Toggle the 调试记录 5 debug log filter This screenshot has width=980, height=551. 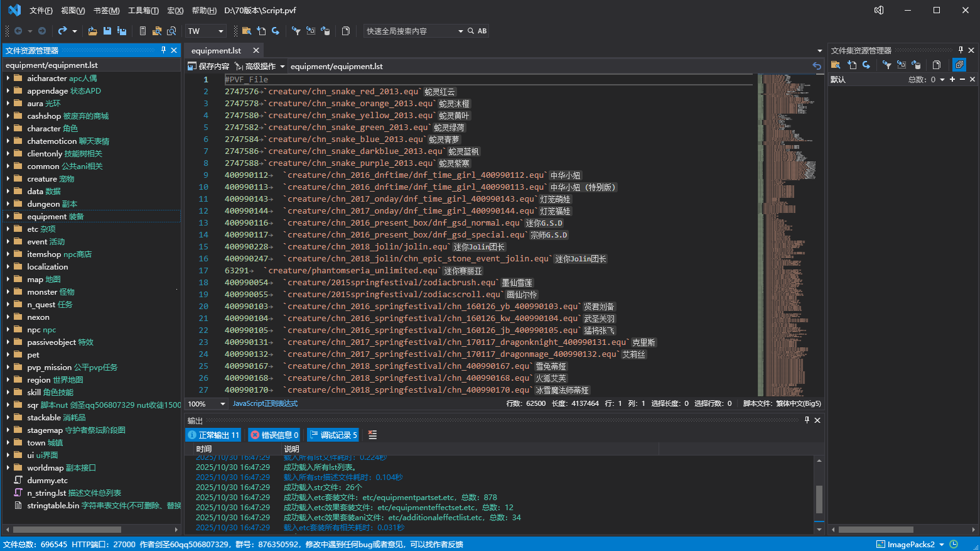[333, 435]
